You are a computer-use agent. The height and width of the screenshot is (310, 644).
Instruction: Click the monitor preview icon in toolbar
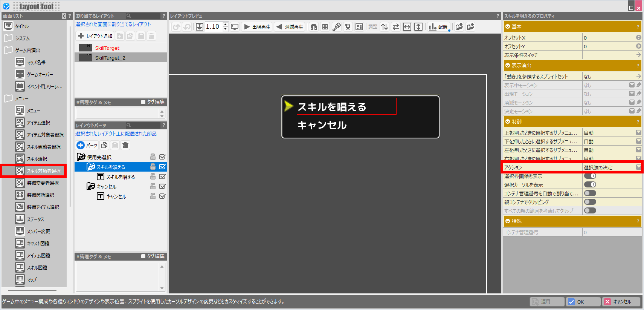[x=235, y=27]
